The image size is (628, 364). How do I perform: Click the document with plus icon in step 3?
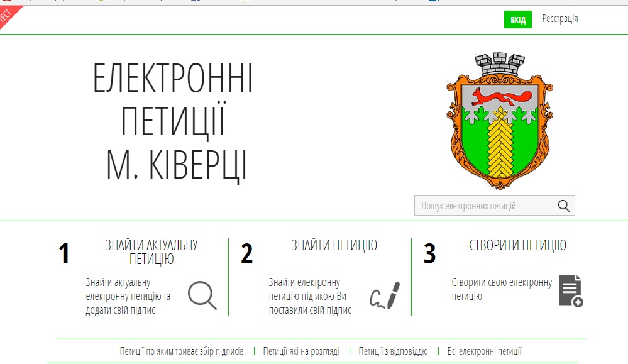570,291
